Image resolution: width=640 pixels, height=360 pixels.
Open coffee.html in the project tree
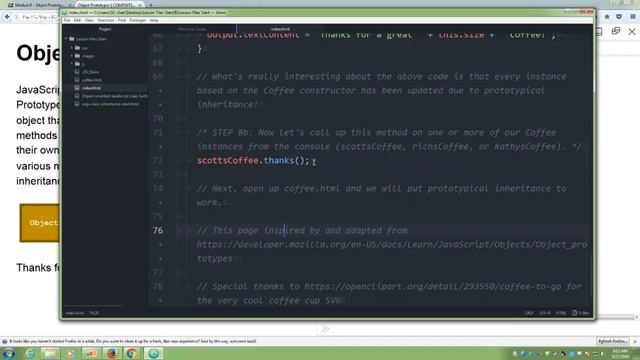coord(91,80)
